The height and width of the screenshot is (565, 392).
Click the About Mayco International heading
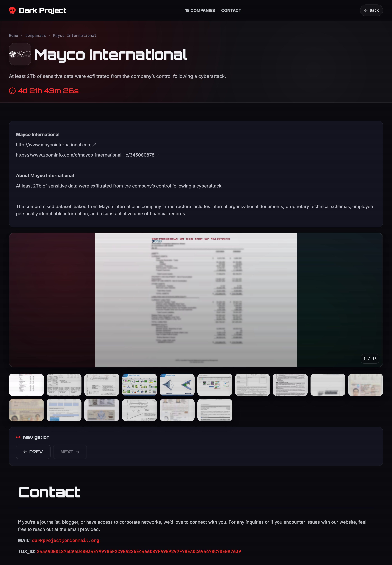pyautogui.click(x=45, y=176)
